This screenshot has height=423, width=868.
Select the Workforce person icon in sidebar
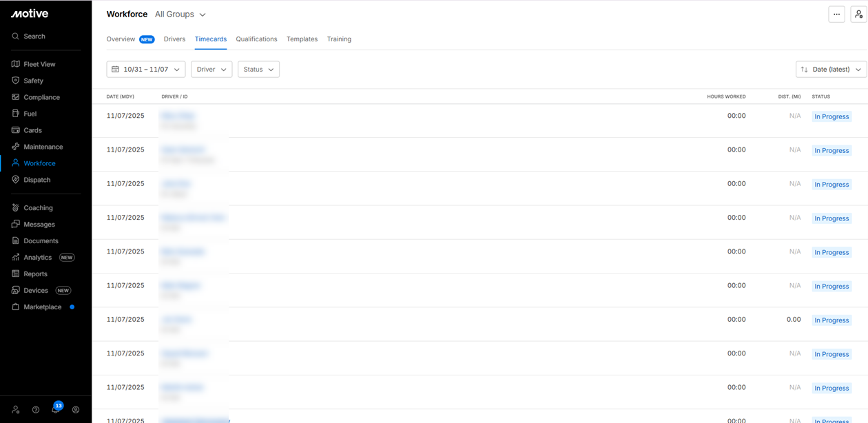click(15, 163)
